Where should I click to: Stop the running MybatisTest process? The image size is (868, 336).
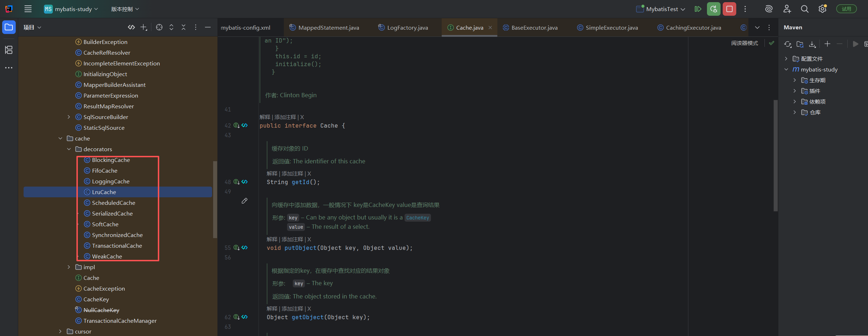point(729,9)
